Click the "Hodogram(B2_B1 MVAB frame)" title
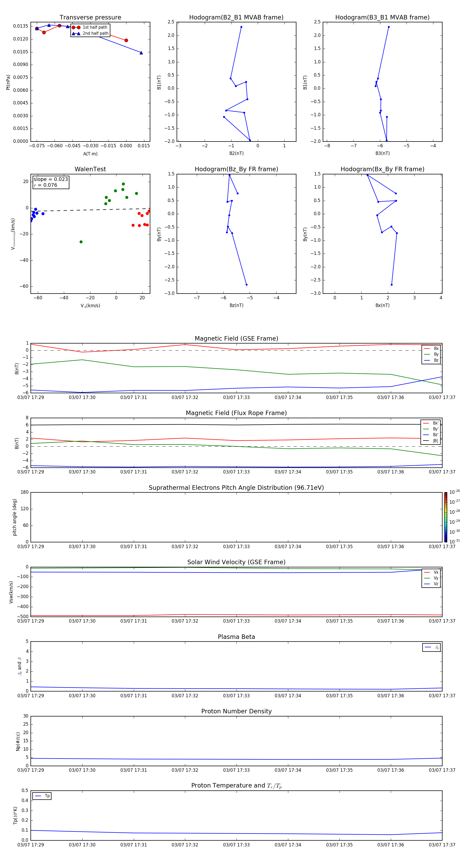This screenshot has width=473, height=868. (236, 18)
